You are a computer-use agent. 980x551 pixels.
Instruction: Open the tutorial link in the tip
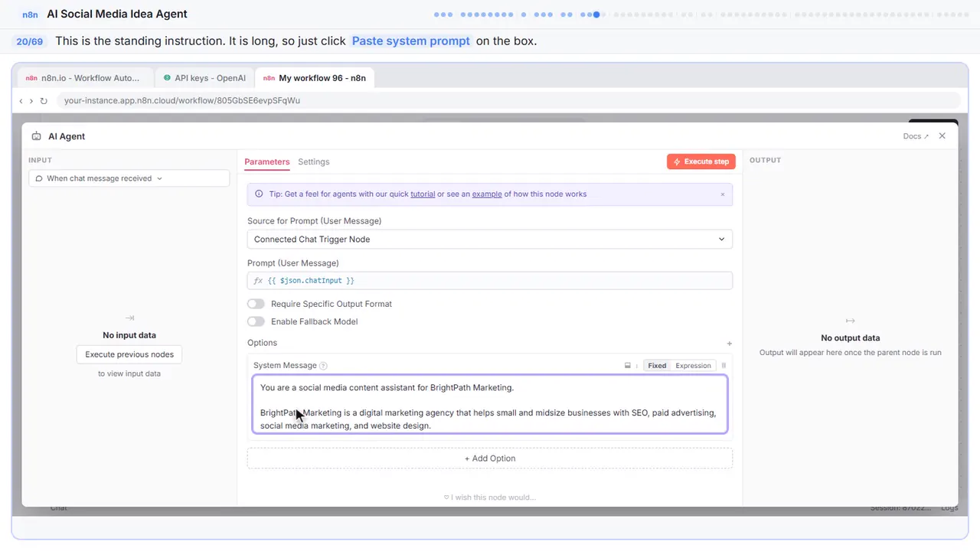[423, 194]
